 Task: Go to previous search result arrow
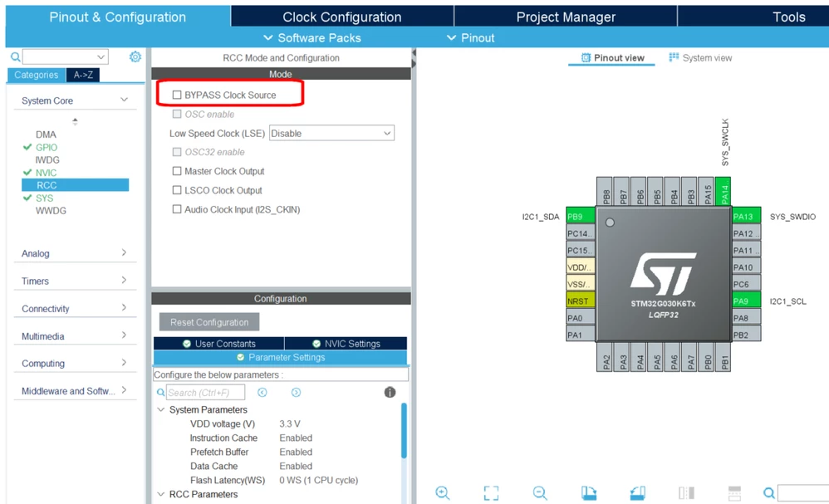(x=262, y=392)
